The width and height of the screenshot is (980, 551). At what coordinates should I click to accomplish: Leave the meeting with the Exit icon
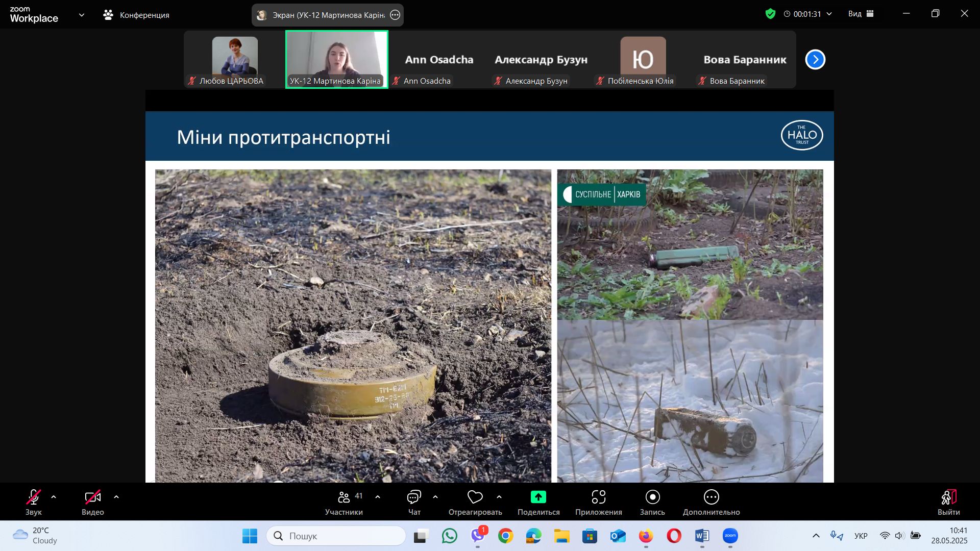(948, 497)
